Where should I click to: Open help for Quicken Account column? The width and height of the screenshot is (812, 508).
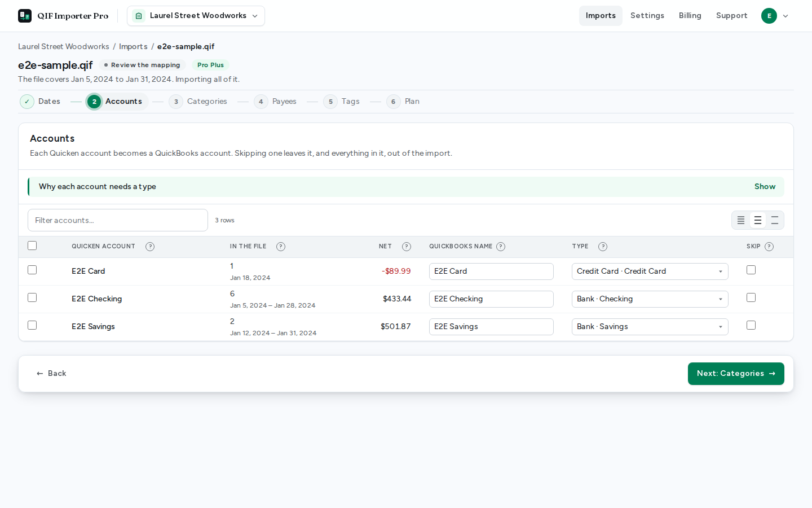click(x=150, y=247)
